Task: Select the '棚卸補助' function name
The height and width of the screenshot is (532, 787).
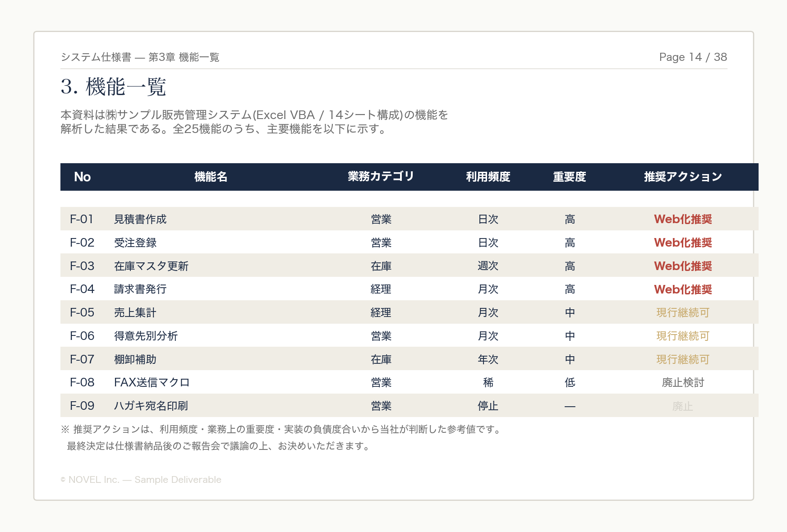Action: coord(135,359)
